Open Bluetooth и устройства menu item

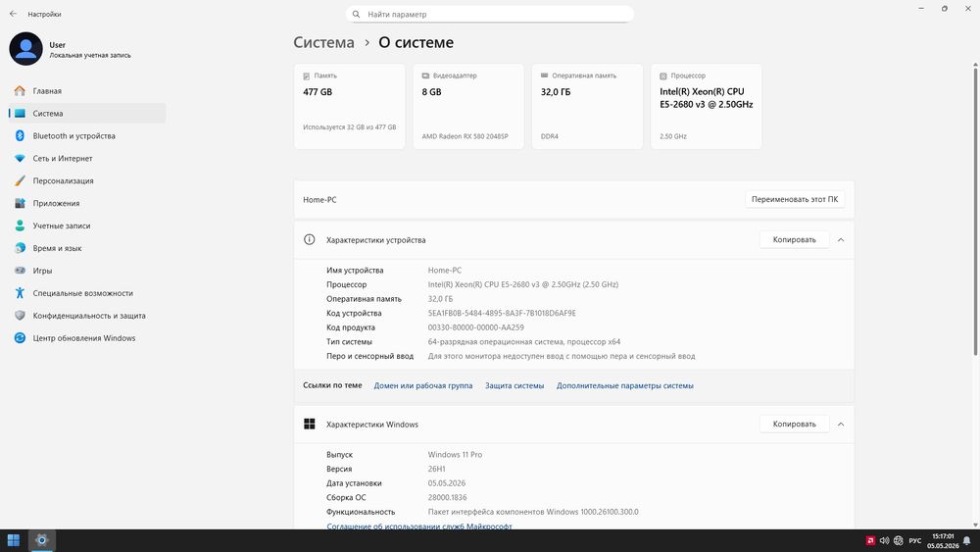point(87,135)
